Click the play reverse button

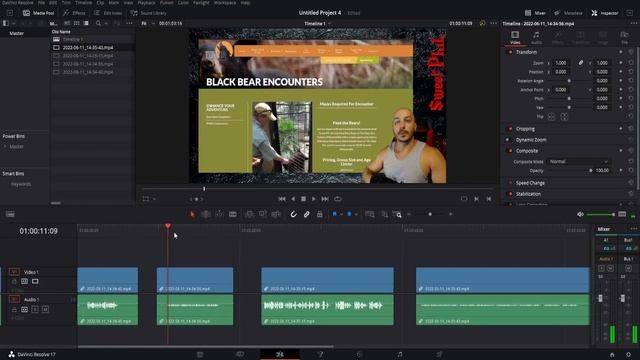pyautogui.click(x=293, y=199)
